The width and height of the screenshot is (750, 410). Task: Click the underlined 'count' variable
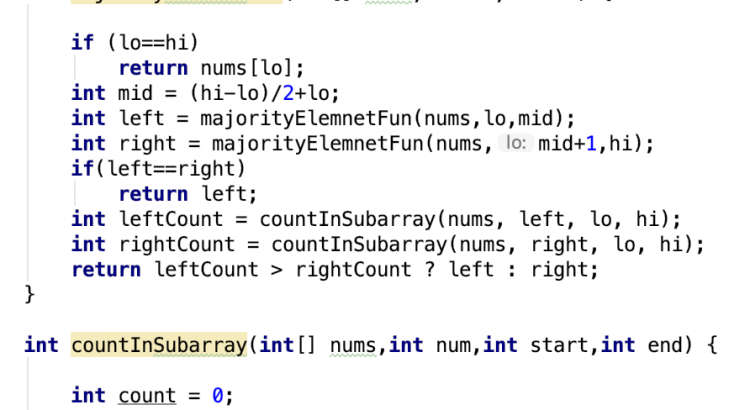[x=147, y=396]
